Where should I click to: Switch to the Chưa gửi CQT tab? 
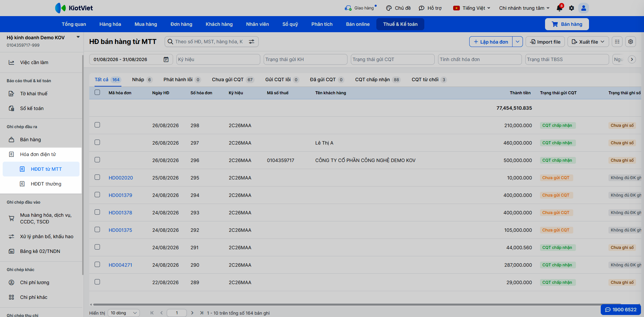[233, 80]
